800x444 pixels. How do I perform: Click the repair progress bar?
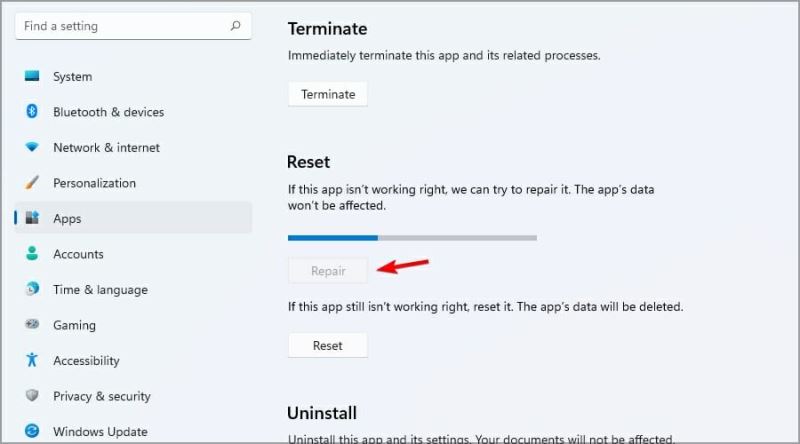click(x=412, y=238)
